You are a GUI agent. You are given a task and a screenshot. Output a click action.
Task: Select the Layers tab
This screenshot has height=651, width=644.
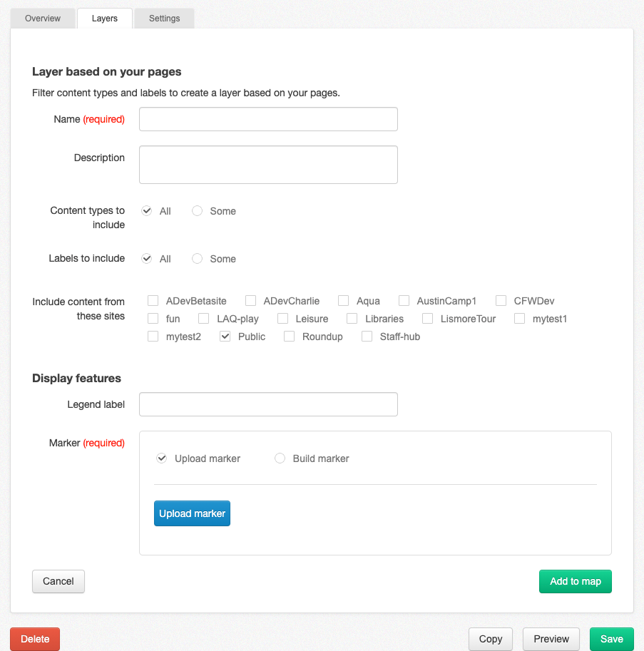(104, 19)
